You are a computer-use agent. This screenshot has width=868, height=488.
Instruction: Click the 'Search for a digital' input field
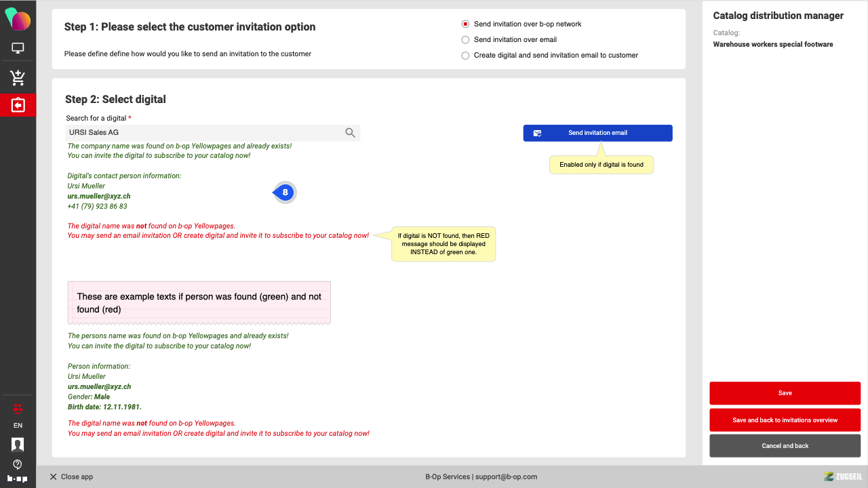point(203,133)
